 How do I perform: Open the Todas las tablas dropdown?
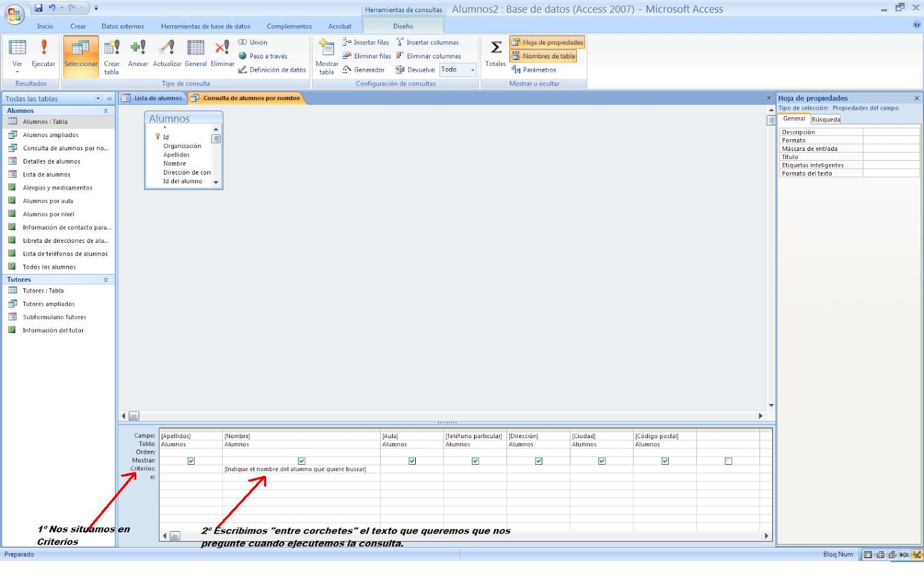[x=98, y=98]
